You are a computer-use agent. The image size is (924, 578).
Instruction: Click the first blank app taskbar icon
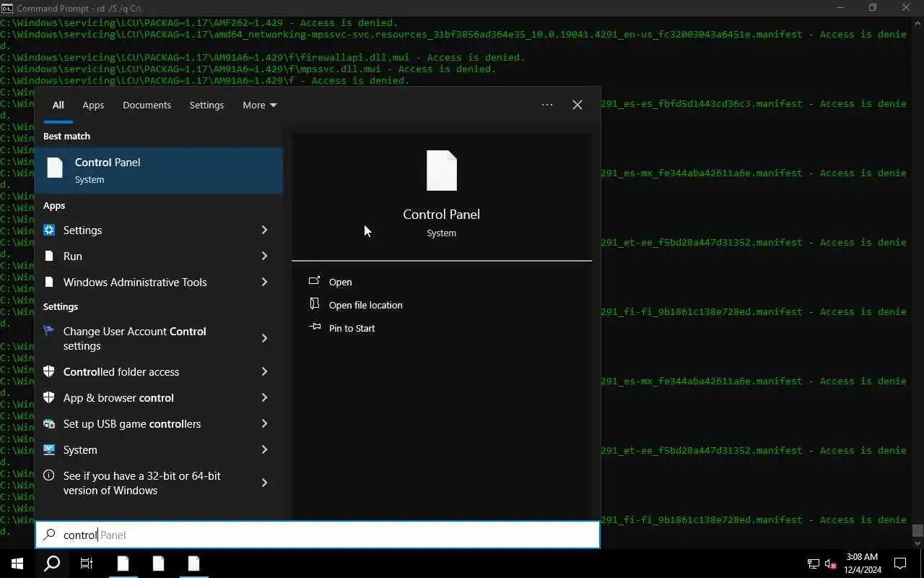123,564
